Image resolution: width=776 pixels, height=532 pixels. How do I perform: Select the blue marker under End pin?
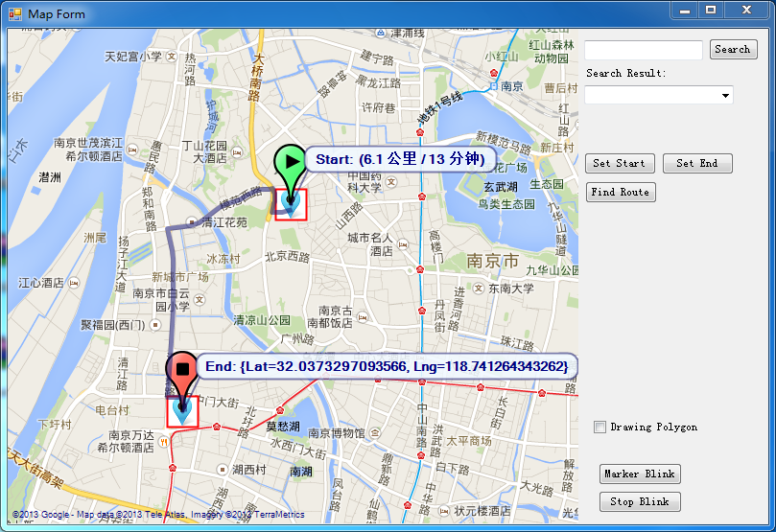(x=182, y=411)
